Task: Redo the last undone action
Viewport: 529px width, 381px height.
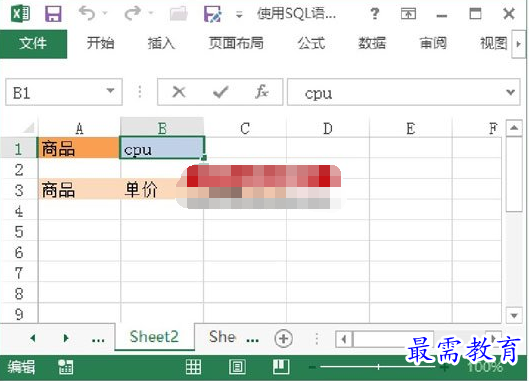Action: click(132, 14)
